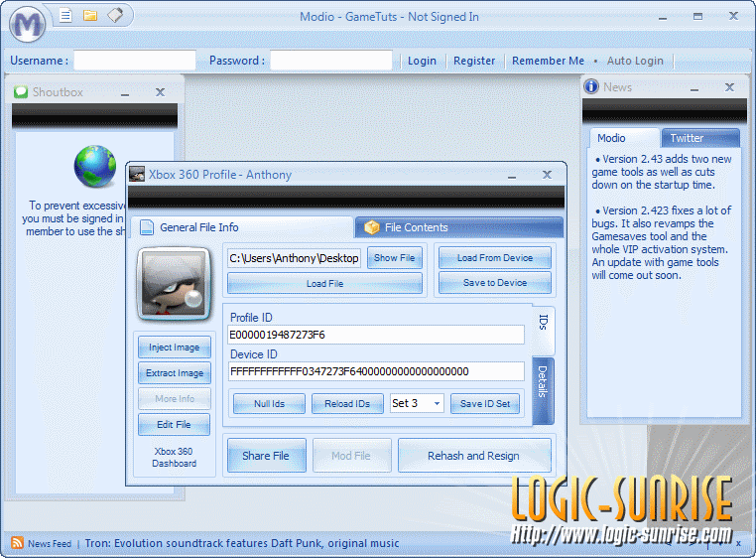Click Save to Device button
Image resolution: width=756 pixels, height=558 pixels.
tap(495, 283)
